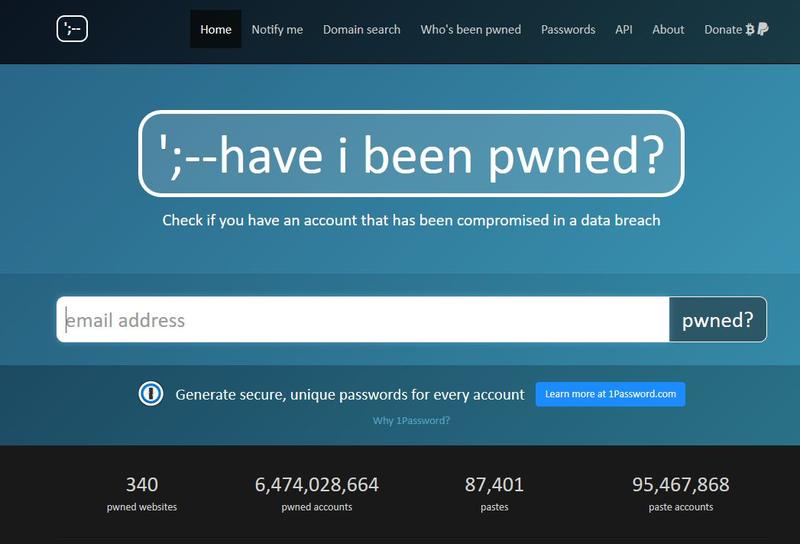
Task: Open the About page
Action: click(668, 30)
